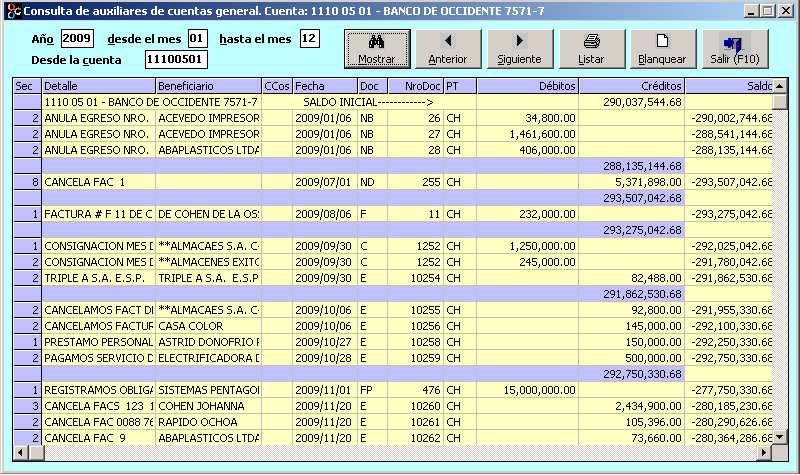The image size is (800, 475).
Task: Click the Sec column header
Action: point(27,86)
